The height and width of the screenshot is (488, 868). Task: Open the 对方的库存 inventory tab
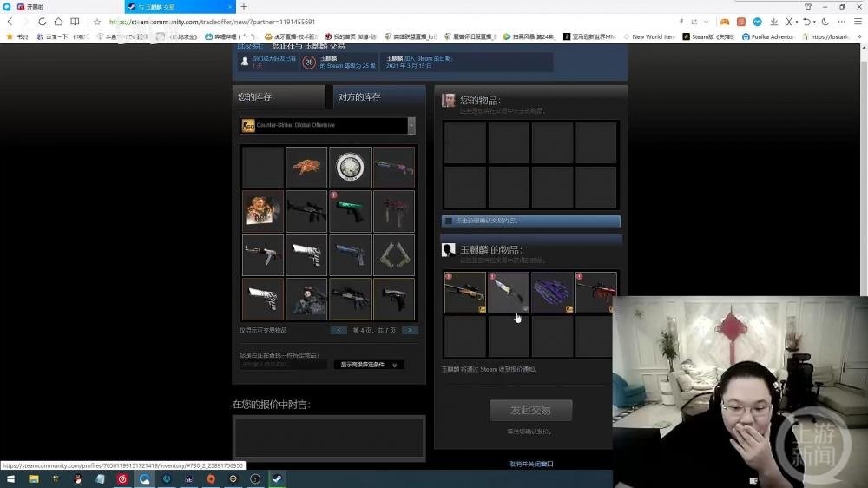click(x=378, y=97)
